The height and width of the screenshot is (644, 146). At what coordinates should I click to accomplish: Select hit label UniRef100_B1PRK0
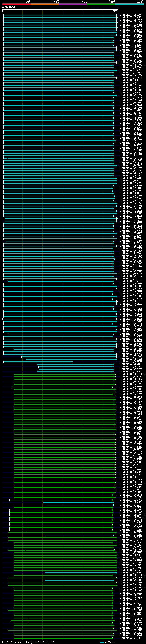(x=131, y=113)
